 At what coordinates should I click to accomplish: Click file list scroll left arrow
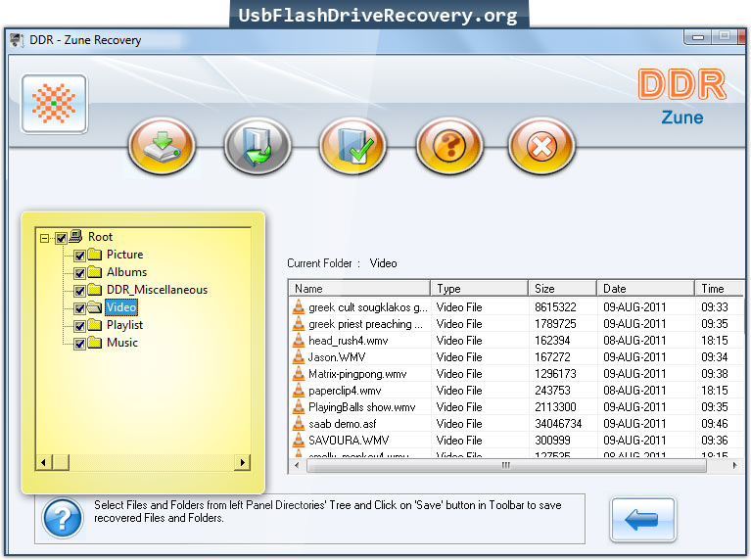pos(297,465)
